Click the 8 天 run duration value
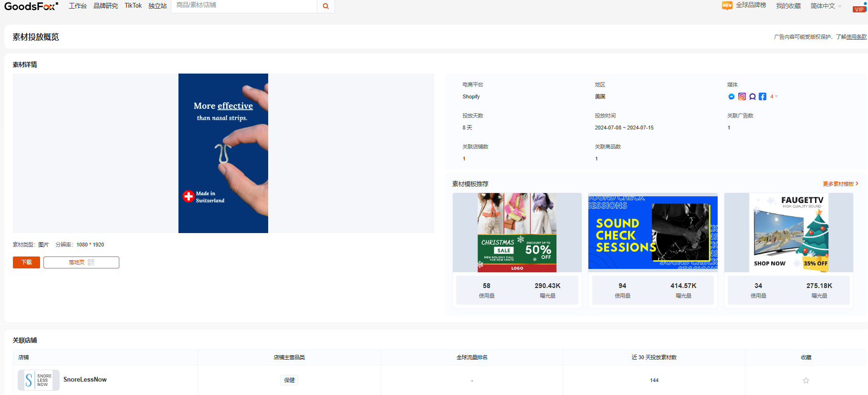The height and width of the screenshot is (395, 868). coord(467,128)
